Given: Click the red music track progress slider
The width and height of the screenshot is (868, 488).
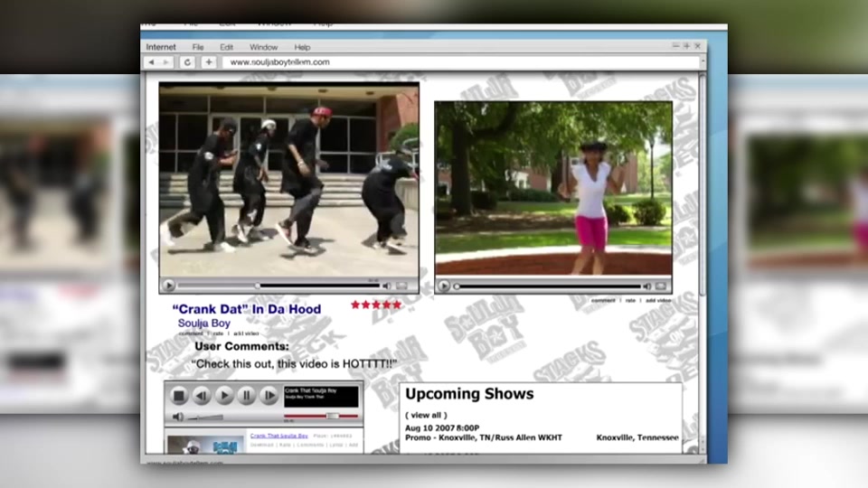Looking at the screenshot, I should point(321,416).
